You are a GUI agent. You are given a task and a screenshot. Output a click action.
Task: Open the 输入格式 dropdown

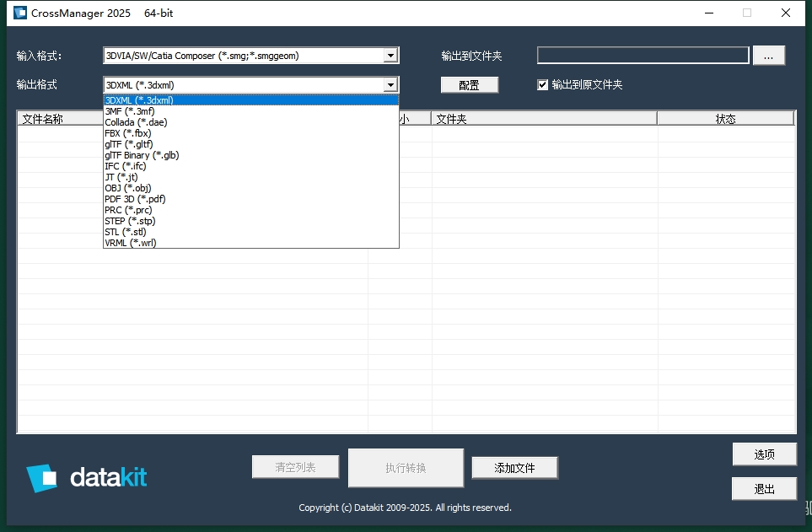pos(390,55)
